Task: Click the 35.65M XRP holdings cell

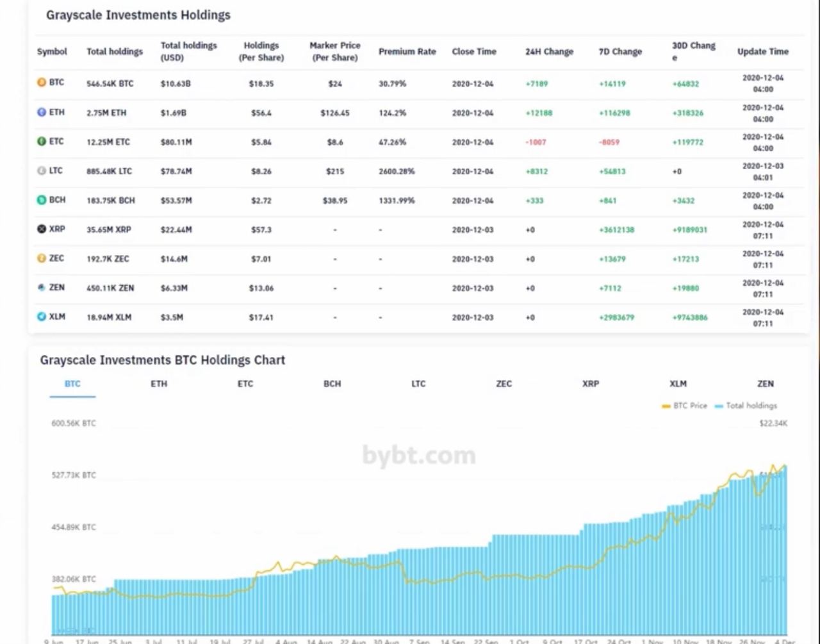Action: point(108,229)
